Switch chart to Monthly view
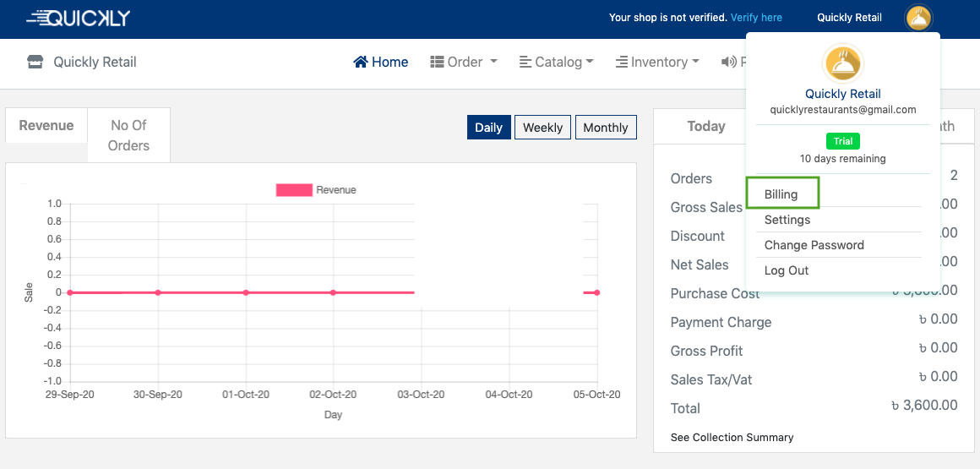Screen dimensions: 980x469 point(606,128)
